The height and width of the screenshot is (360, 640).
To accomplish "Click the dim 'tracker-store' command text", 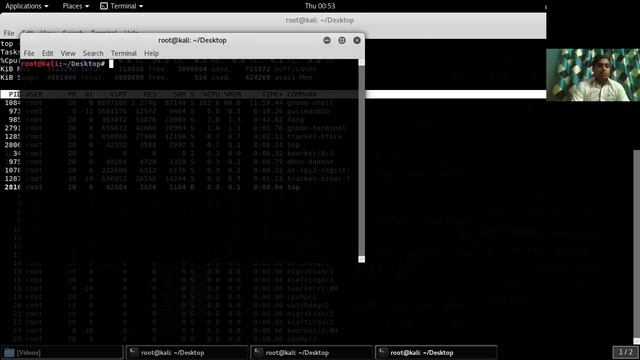I will (314, 137).
